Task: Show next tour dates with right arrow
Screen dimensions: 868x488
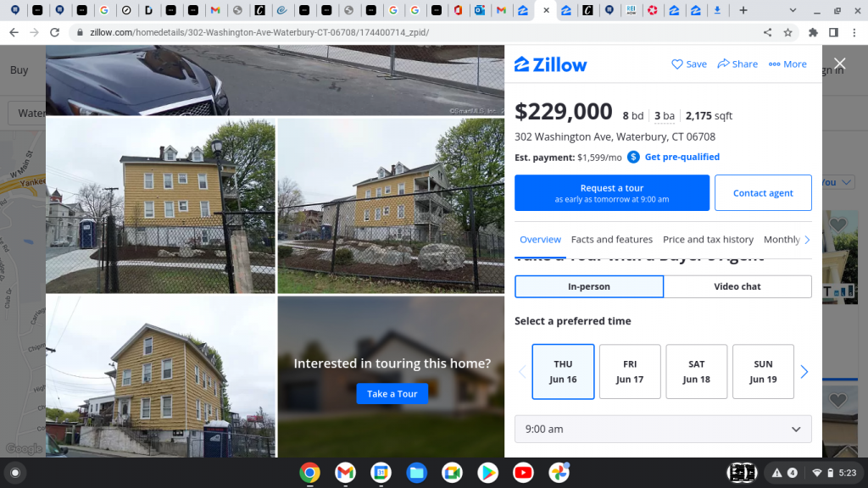Action: [804, 372]
